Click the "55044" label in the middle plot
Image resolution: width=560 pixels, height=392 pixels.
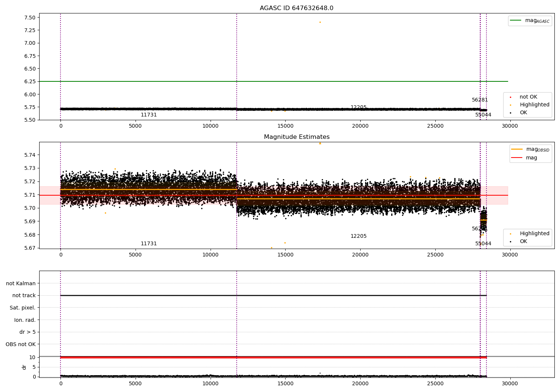click(483, 244)
